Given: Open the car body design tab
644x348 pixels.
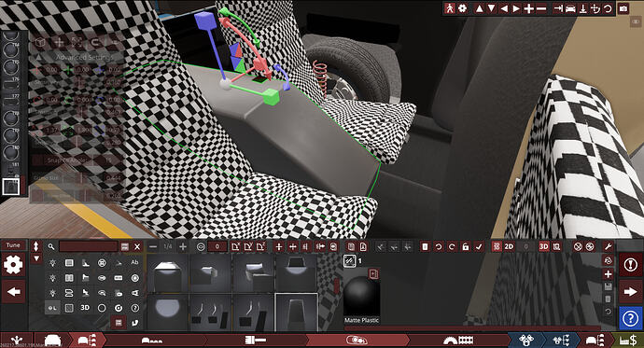Looking at the screenshot, I should point(52,341).
